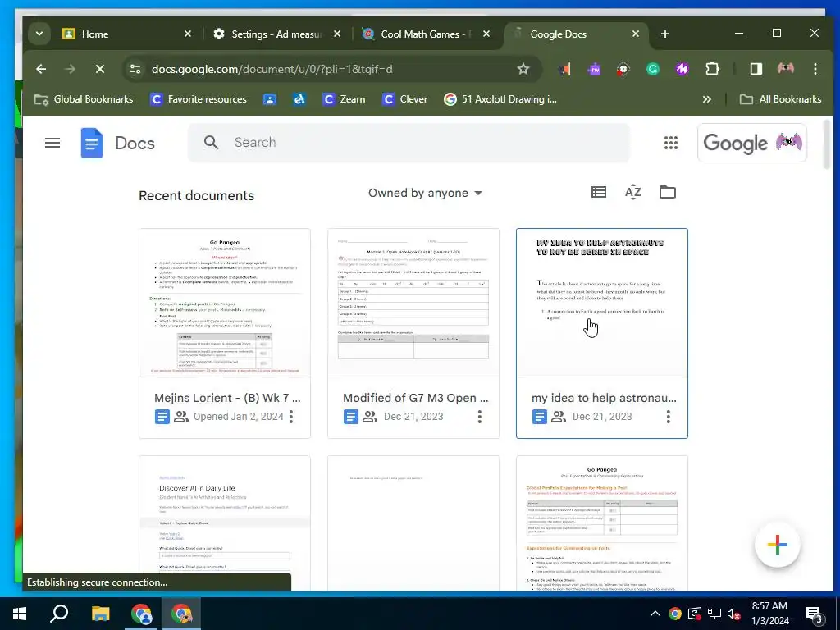Open the All Bookmarks folder

781,99
